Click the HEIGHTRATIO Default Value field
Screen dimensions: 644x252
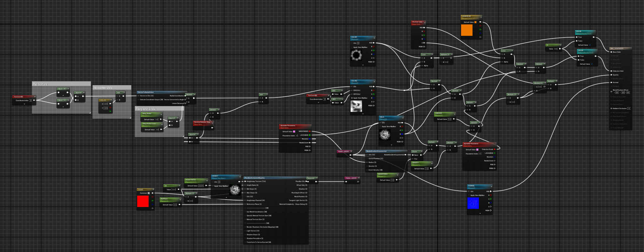click(x=201, y=186)
